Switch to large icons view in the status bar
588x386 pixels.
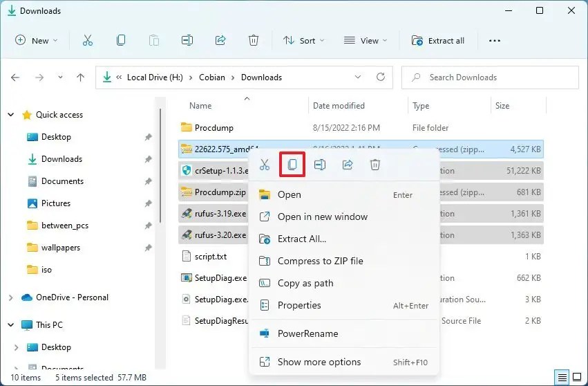[x=577, y=378]
